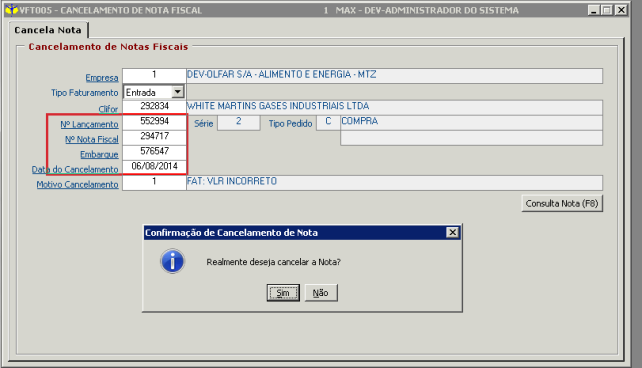This screenshot has width=642, height=368.
Task: Click the Tipo Pedido label
Action: click(290, 124)
